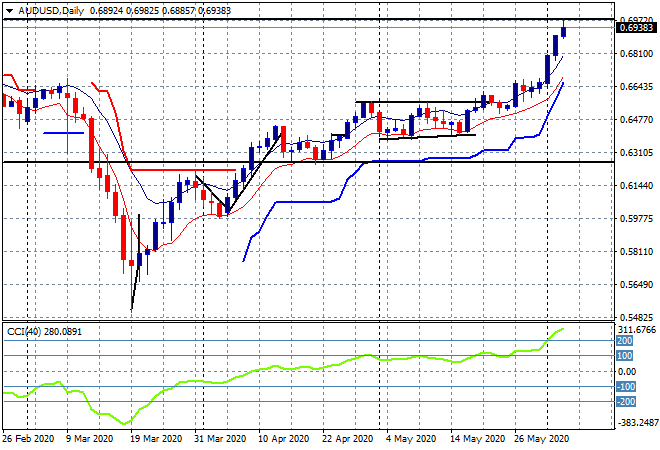This screenshot has height=450, width=660.
Task: Click the 19 Mar 2020 date label
Action: (156, 439)
